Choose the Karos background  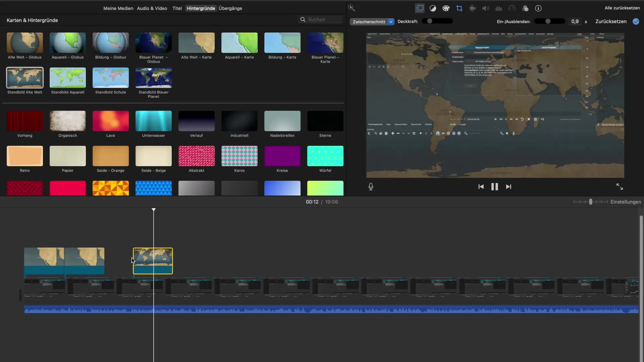coord(239,156)
